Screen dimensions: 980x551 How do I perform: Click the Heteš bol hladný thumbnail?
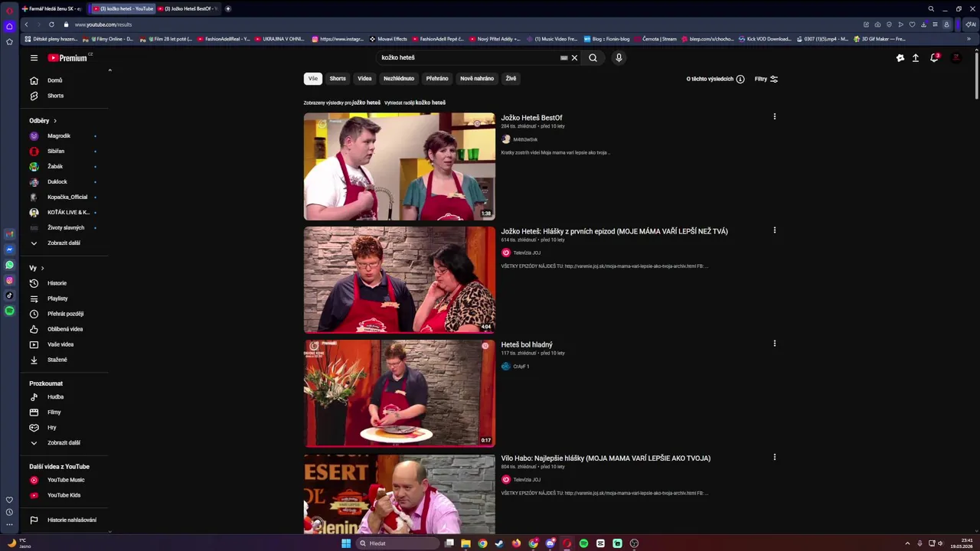click(399, 393)
